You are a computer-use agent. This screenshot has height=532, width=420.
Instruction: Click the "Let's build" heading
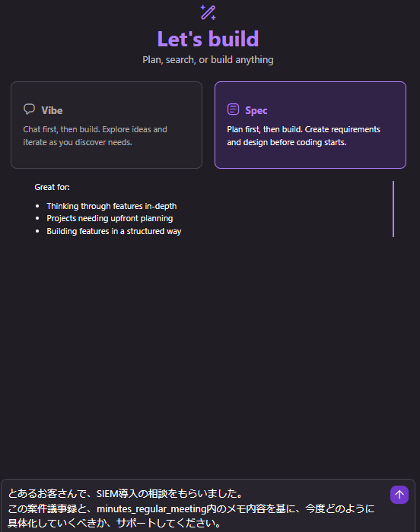tap(208, 39)
